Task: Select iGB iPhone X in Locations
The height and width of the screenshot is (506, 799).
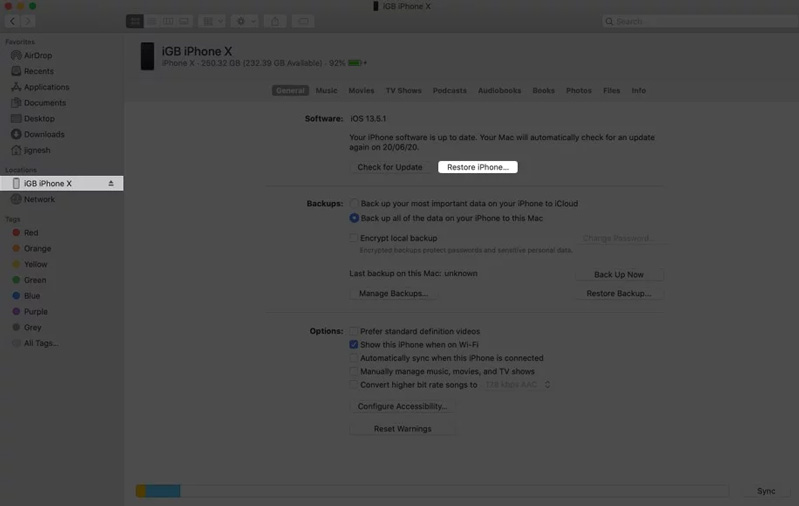Action: pos(61,183)
